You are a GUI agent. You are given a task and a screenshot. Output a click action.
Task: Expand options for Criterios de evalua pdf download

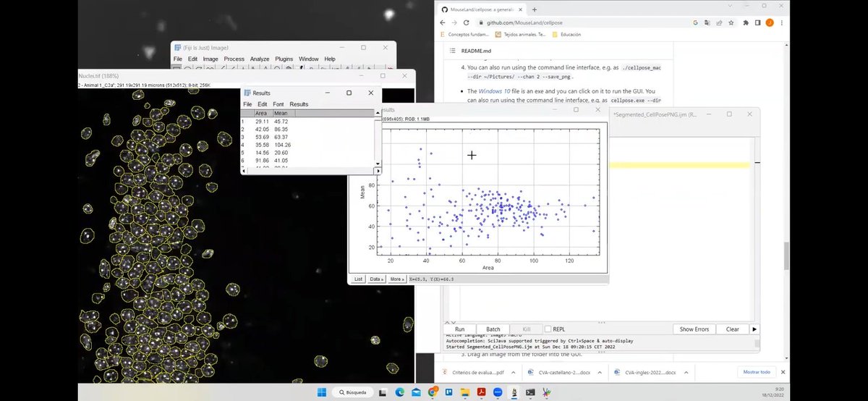click(514, 372)
